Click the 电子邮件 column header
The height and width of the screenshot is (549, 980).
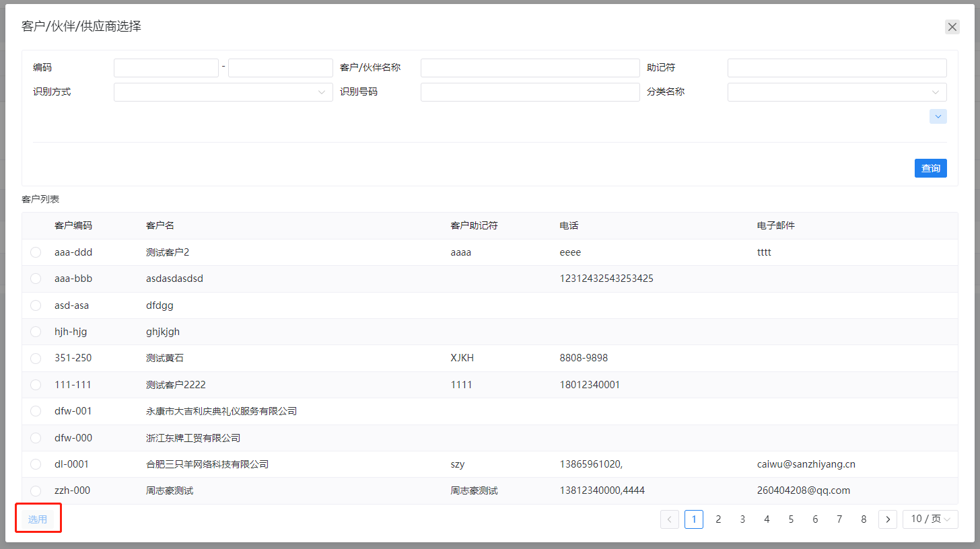tap(776, 225)
